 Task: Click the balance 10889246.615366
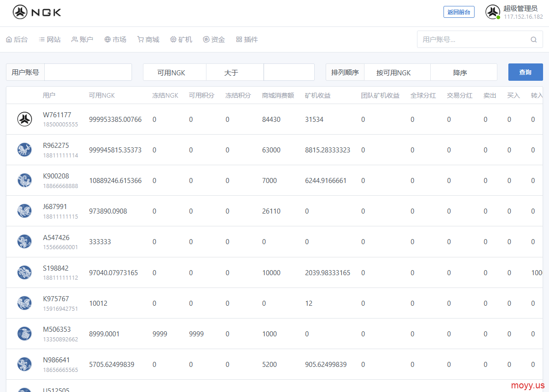point(116,181)
